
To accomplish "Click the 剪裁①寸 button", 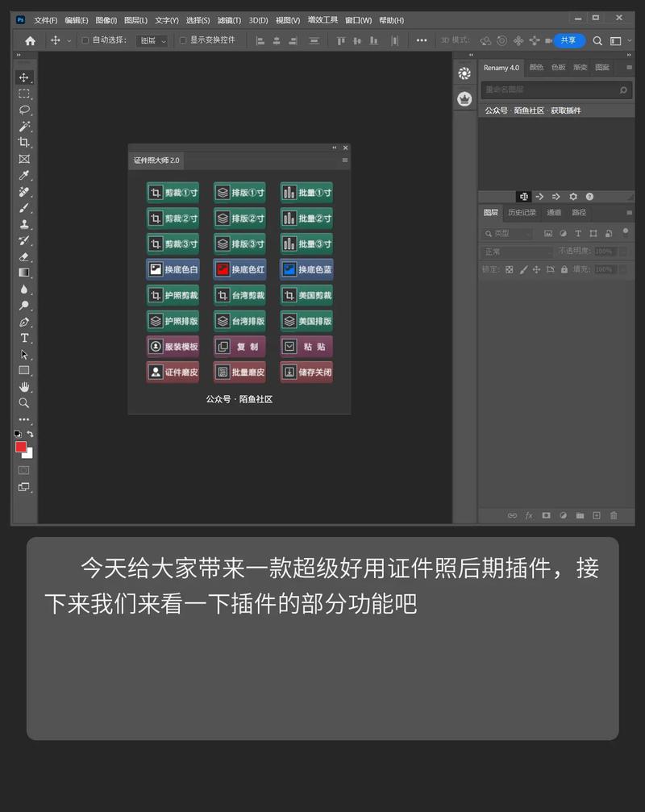I will [173, 193].
